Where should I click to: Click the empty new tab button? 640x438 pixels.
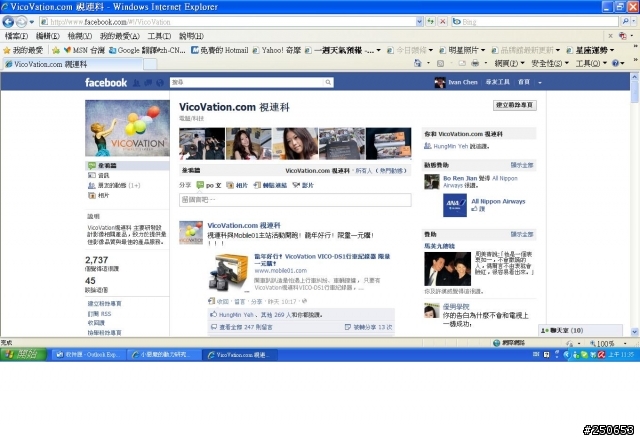[150, 64]
